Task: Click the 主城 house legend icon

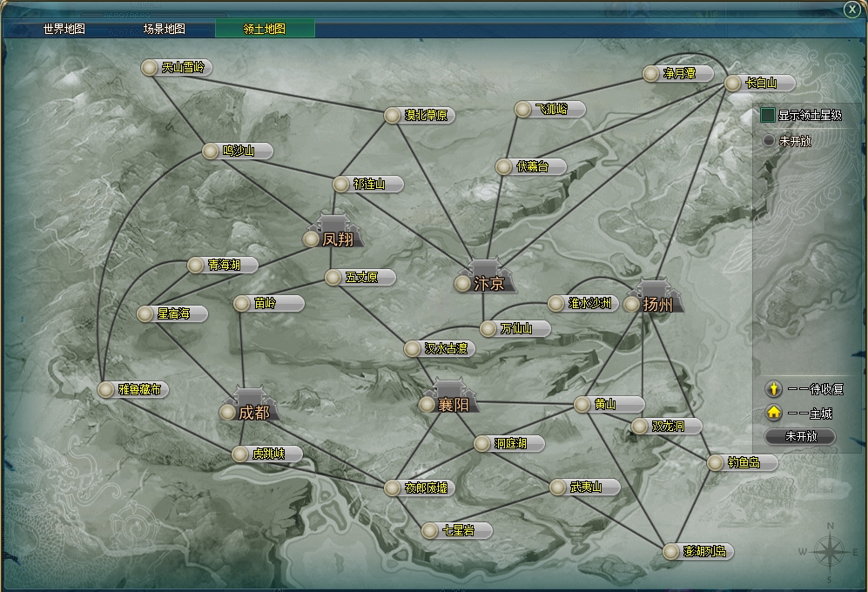Action: pos(772,413)
